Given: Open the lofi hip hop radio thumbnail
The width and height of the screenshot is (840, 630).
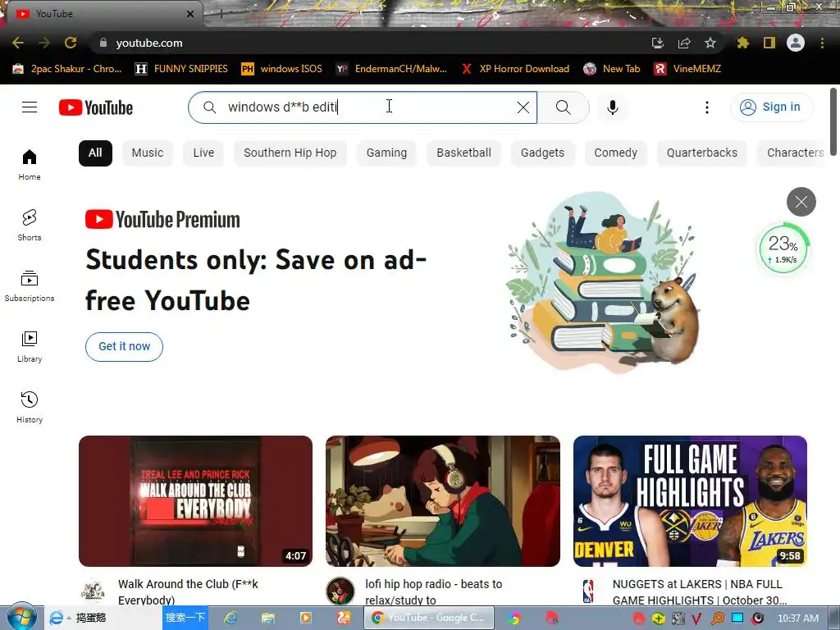Looking at the screenshot, I should click(x=443, y=501).
